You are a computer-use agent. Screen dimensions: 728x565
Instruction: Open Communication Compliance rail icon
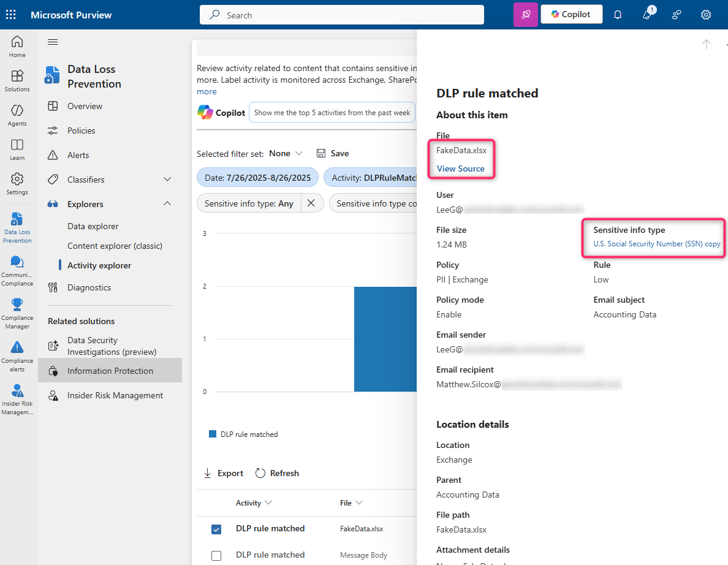[17, 271]
